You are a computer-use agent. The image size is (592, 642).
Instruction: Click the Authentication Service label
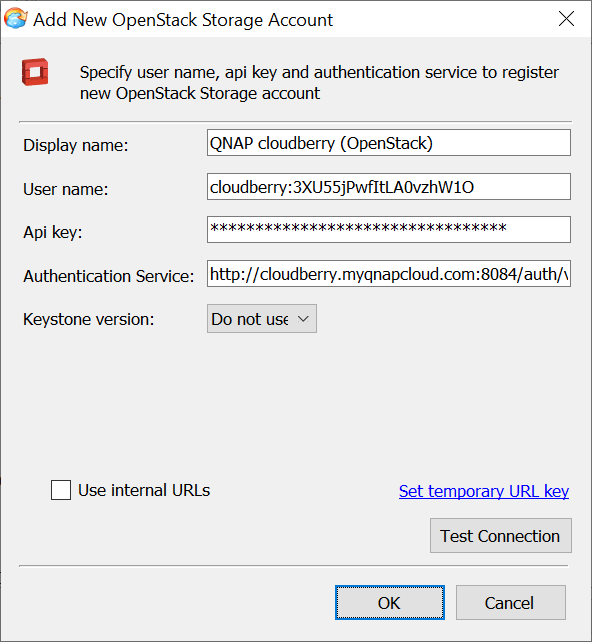(x=108, y=276)
